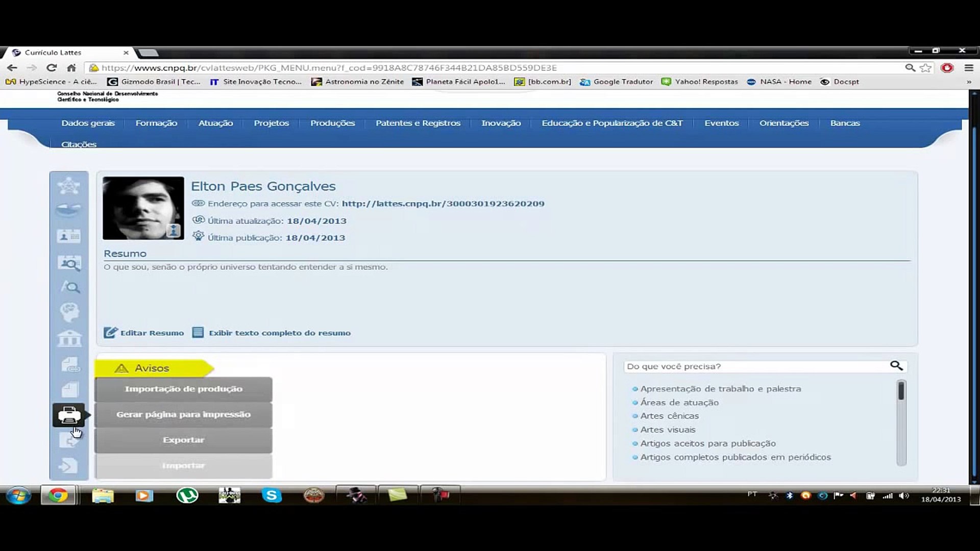Click the document with link icon
The image size is (980, 551).
tap(70, 364)
